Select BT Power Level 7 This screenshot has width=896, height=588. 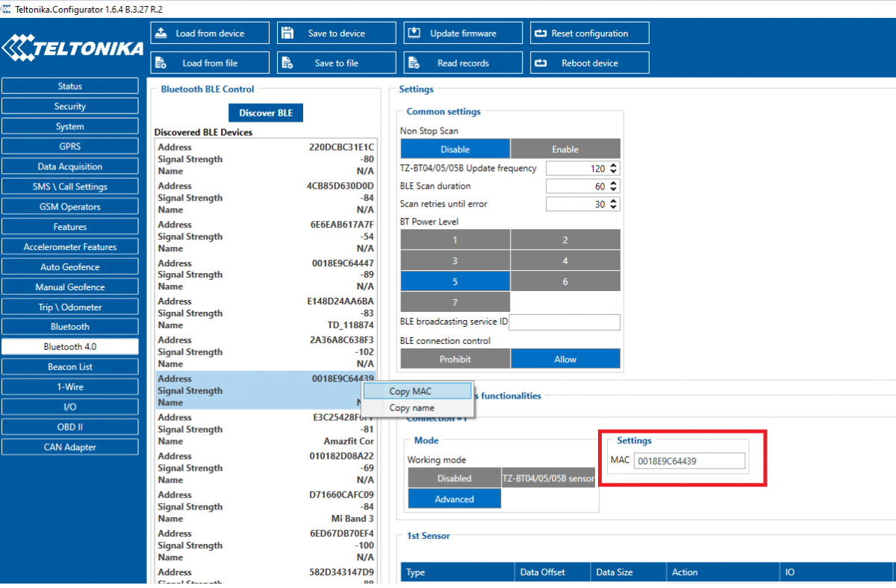(455, 302)
